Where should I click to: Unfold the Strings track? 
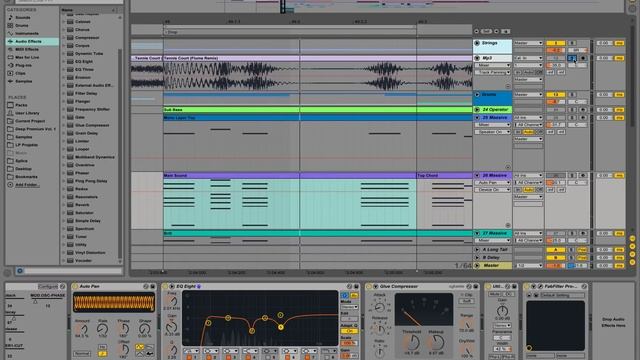click(477, 43)
